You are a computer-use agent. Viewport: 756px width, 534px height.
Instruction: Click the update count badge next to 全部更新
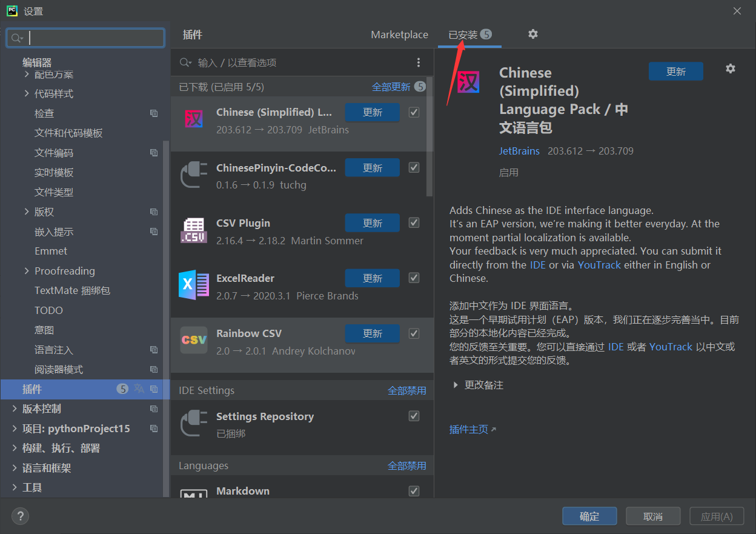tap(420, 87)
